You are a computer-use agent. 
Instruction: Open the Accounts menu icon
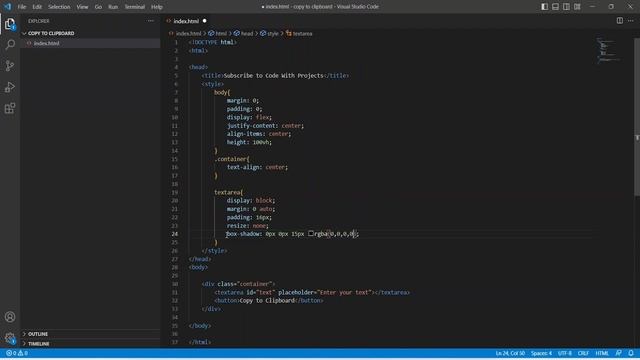tap(10, 317)
